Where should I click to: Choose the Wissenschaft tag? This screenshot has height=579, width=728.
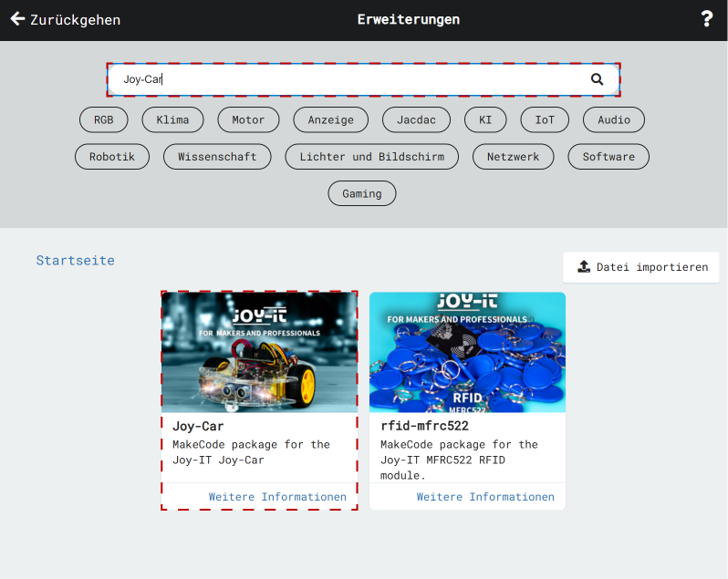tap(217, 157)
